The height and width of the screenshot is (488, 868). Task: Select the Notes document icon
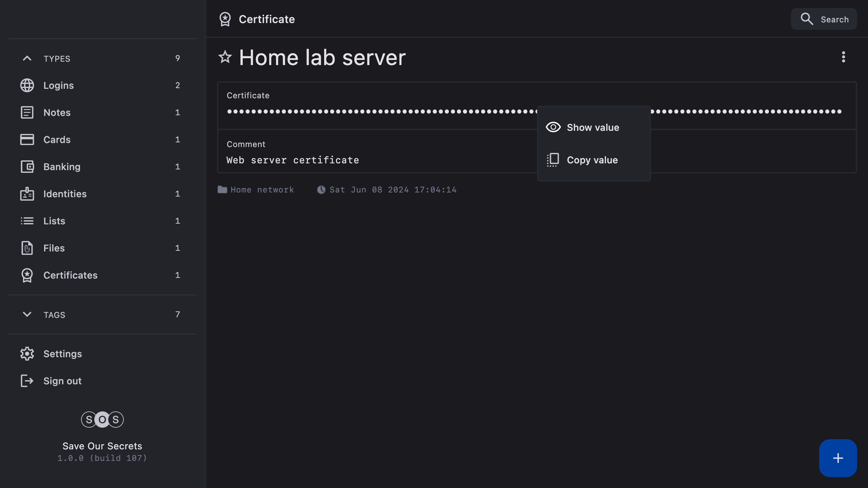(27, 113)
